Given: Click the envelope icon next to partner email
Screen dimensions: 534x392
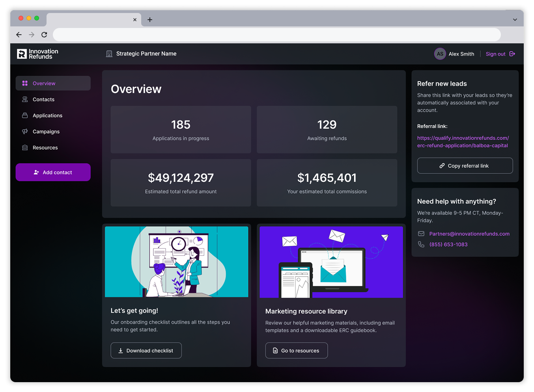Looking at the screenshot, I should pos(421,234).
